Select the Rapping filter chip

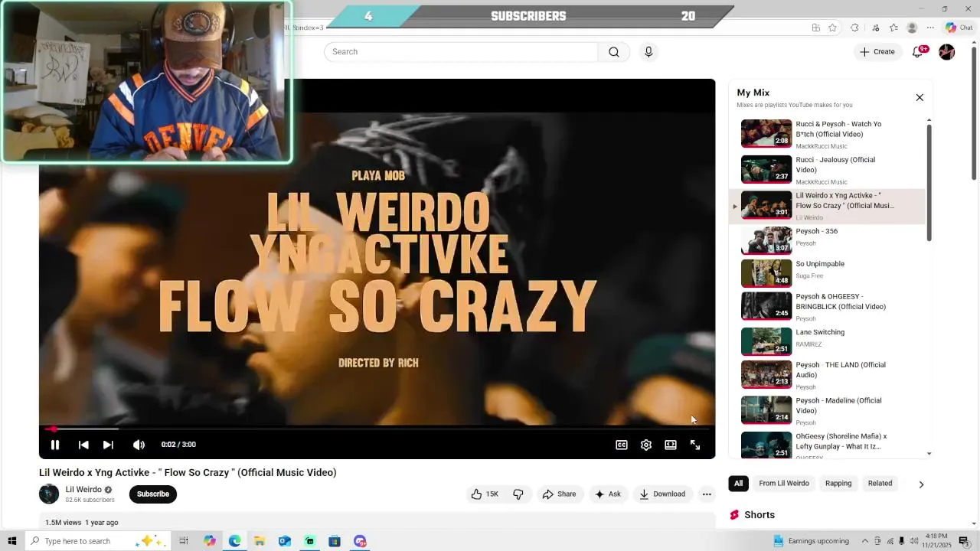(x=838, y=484)
